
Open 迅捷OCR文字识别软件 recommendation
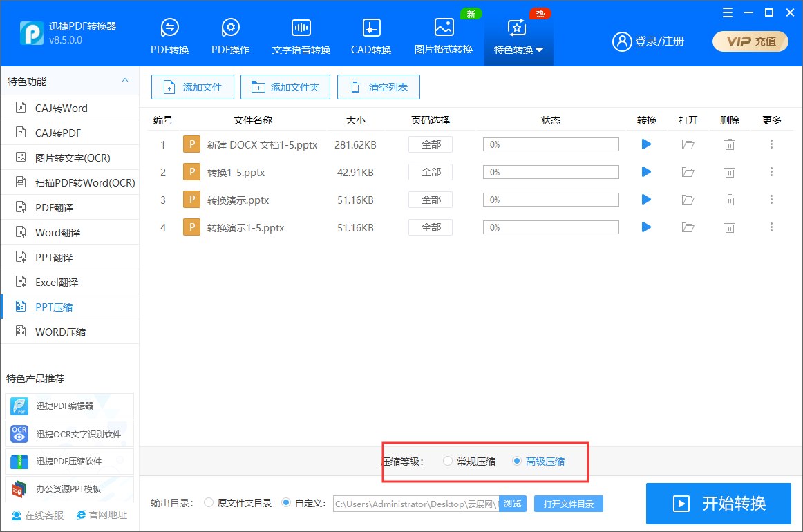(x=70, y=434)
